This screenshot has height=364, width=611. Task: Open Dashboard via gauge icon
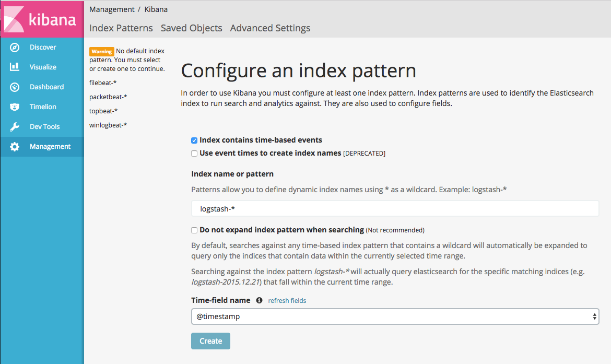[x=15, y=87]
